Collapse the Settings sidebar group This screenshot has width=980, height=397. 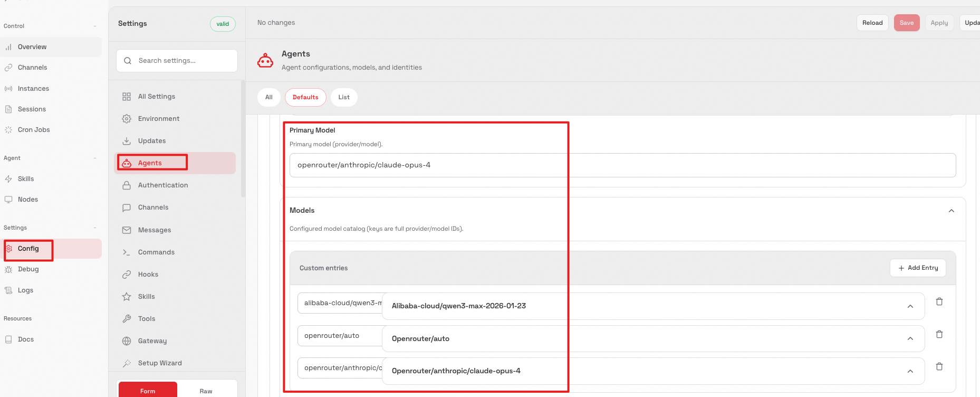point(95,228)
